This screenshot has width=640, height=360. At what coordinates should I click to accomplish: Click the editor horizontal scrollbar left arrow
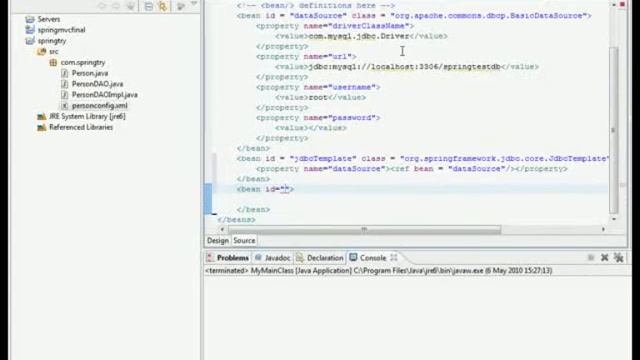point(222,229)
